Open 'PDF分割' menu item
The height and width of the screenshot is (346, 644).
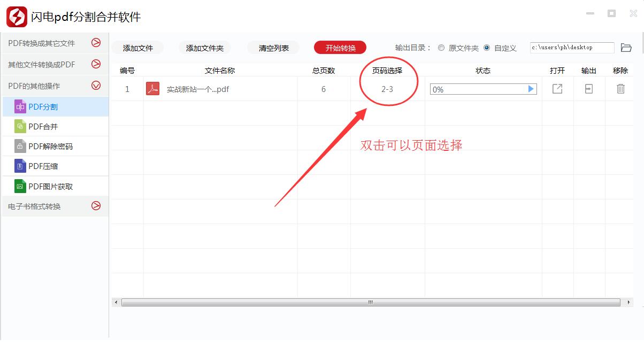55,106
